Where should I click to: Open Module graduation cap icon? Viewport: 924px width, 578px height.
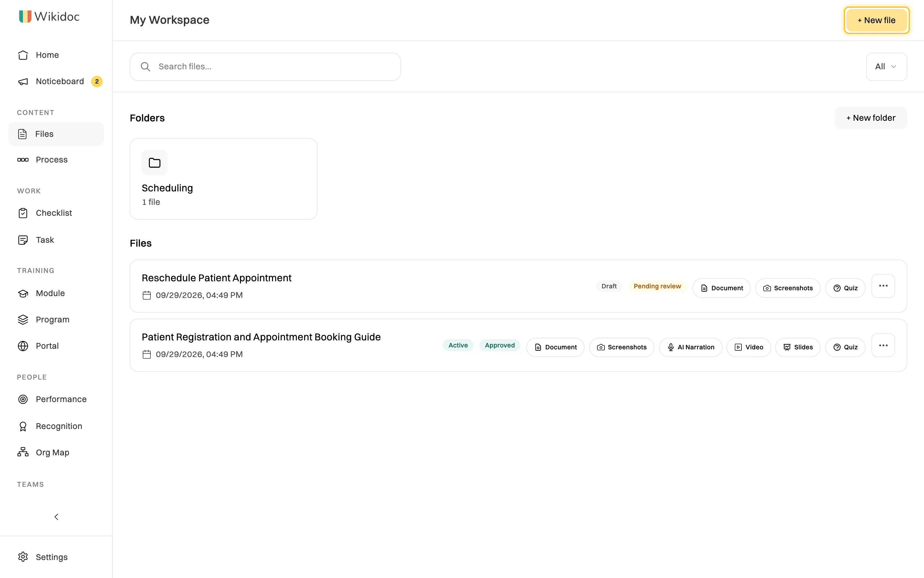(x=23, y=293)
